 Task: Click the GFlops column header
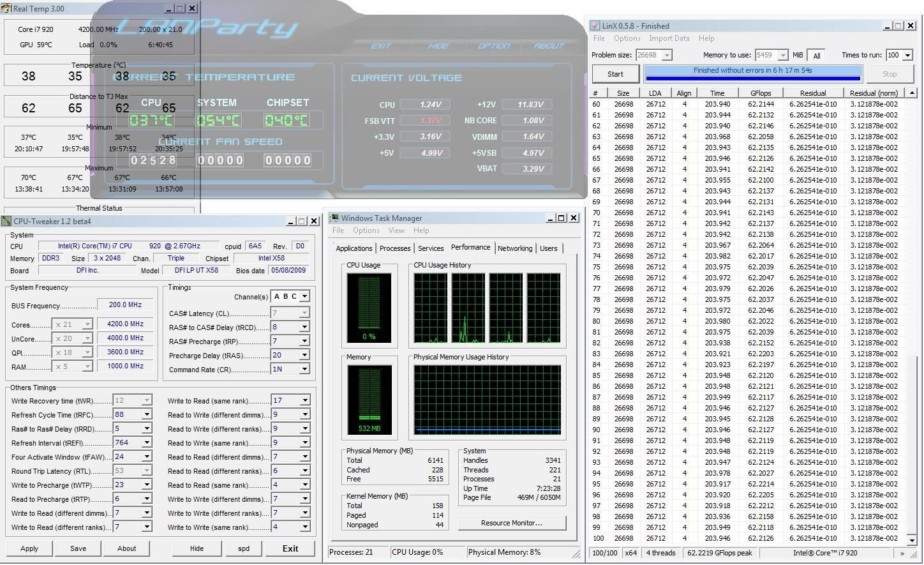(761, 93)
